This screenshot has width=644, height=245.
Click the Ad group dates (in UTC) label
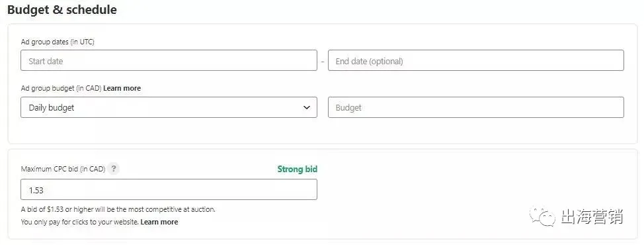[58, 42]
